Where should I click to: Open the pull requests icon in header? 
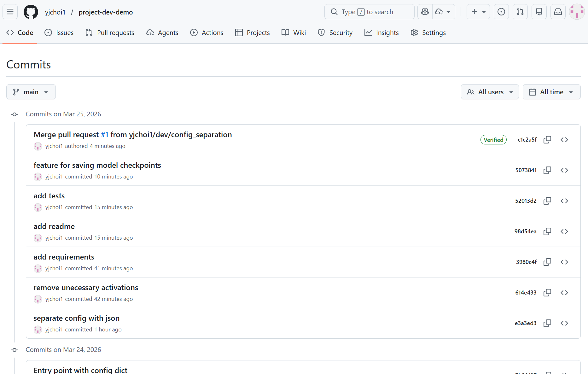(x=520, y=12)
